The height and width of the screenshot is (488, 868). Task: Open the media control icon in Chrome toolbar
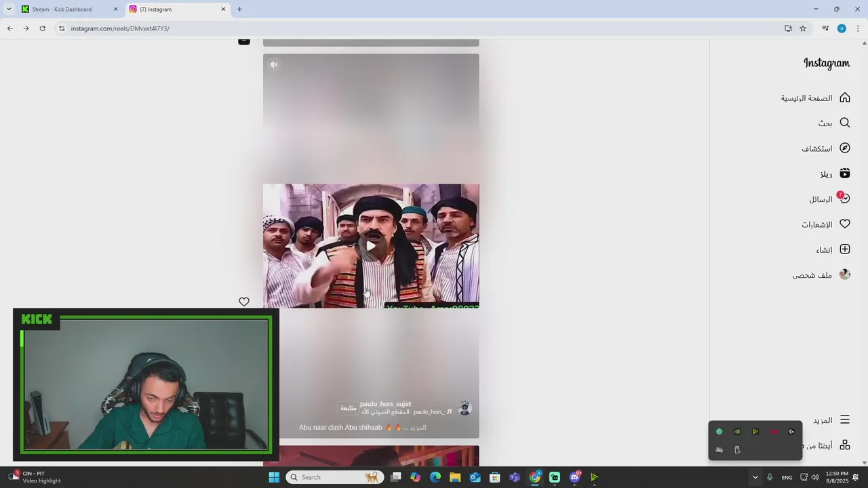(825, 28)
